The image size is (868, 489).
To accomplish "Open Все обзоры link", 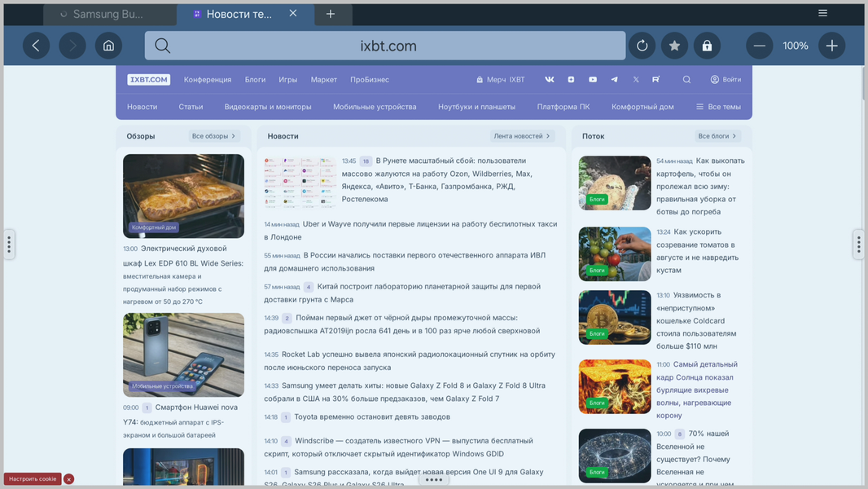I will click(213, 135).
